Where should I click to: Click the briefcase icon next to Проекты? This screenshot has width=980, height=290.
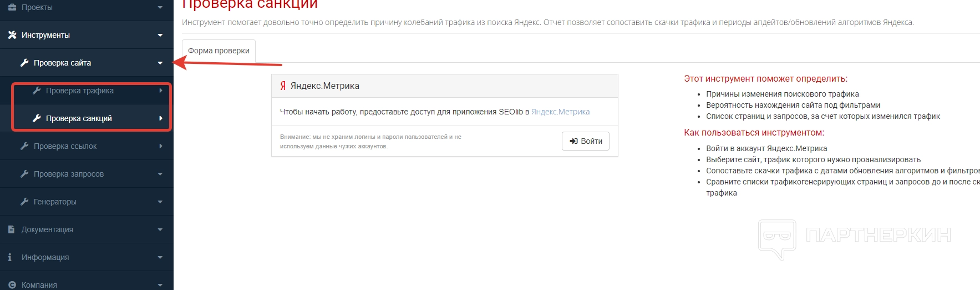12,7
